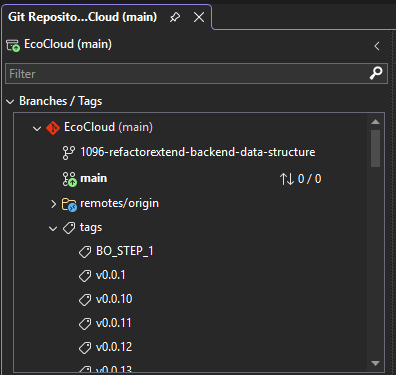Select the BO_STEP_1 tag
Image resolution: width=396 pixels, height=375 pixels.
[x=125, y=251]
